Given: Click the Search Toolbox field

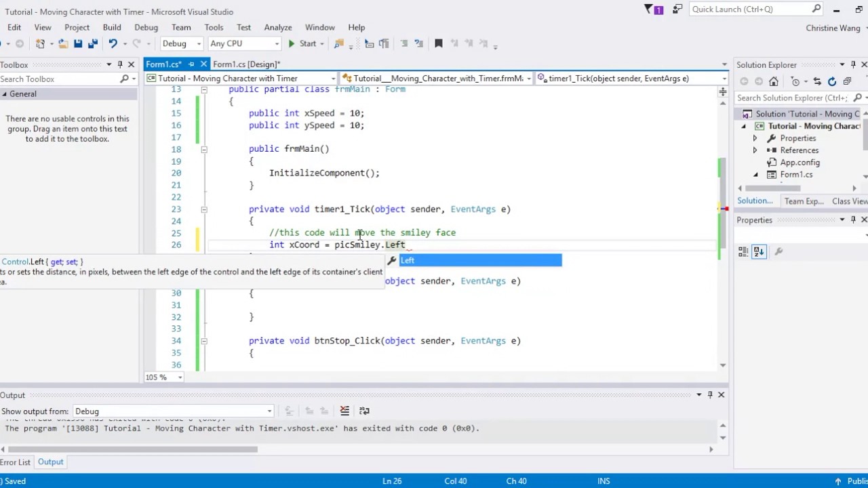Looking at the screenshot, I should pyautogui.click(x=60, y=79).
